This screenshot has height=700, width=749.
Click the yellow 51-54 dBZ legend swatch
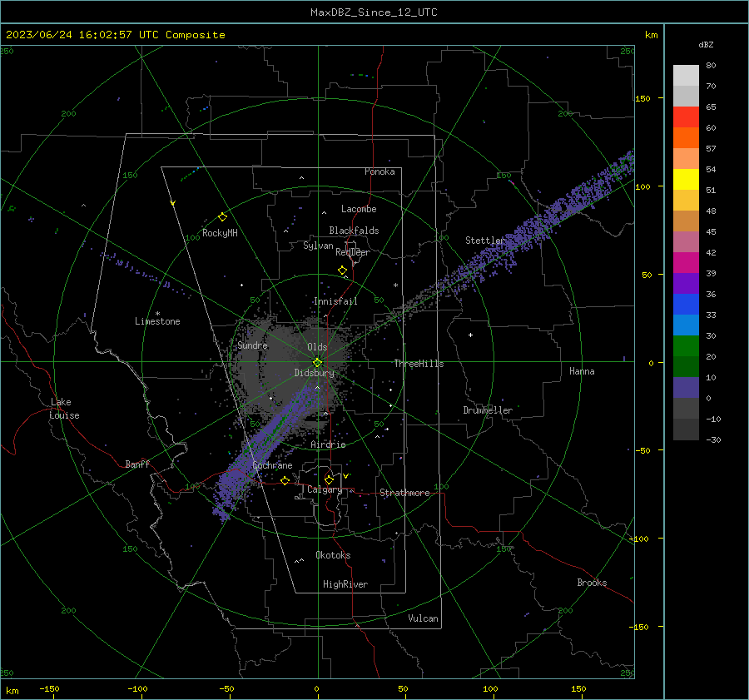tap(686, 180)
